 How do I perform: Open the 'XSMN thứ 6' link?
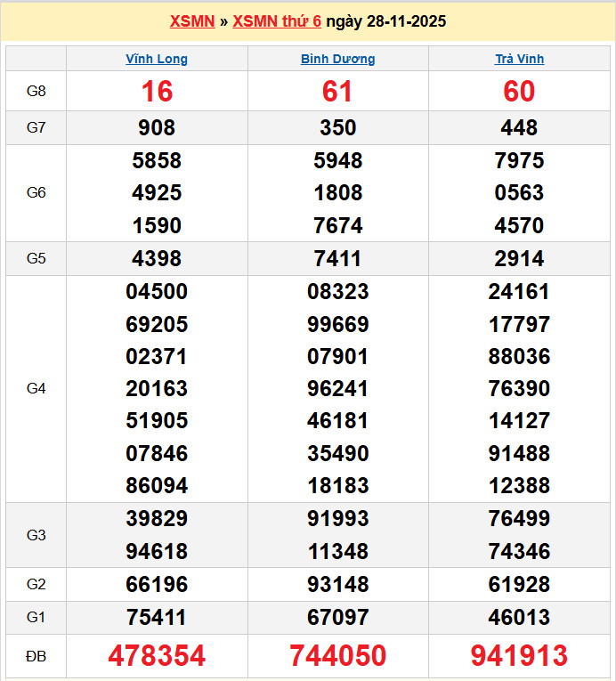[276, 21]
